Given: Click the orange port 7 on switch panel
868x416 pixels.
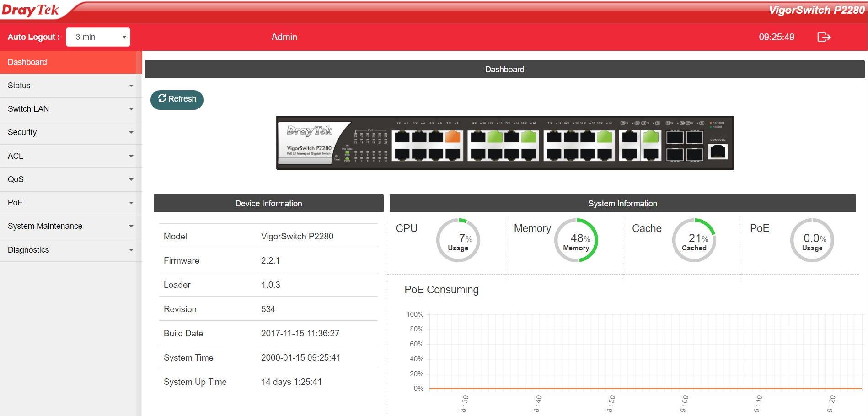Looking at the screenshot, I should click(x=452, y=136).
